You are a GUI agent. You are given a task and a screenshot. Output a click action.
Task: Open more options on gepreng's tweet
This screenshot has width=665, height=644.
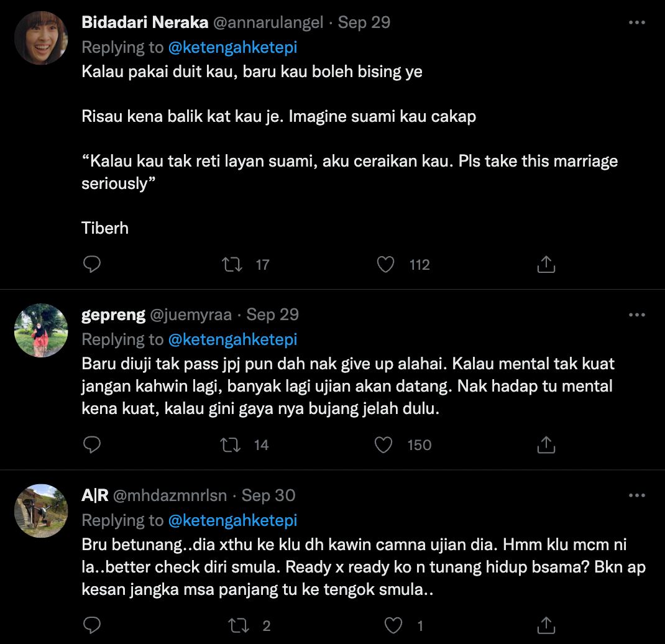pos(638,314)
